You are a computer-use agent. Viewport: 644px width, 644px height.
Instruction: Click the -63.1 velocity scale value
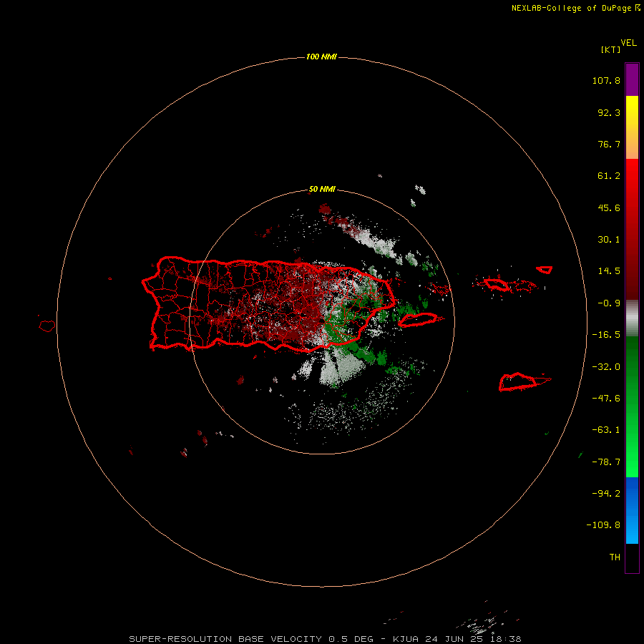[606, 430]
